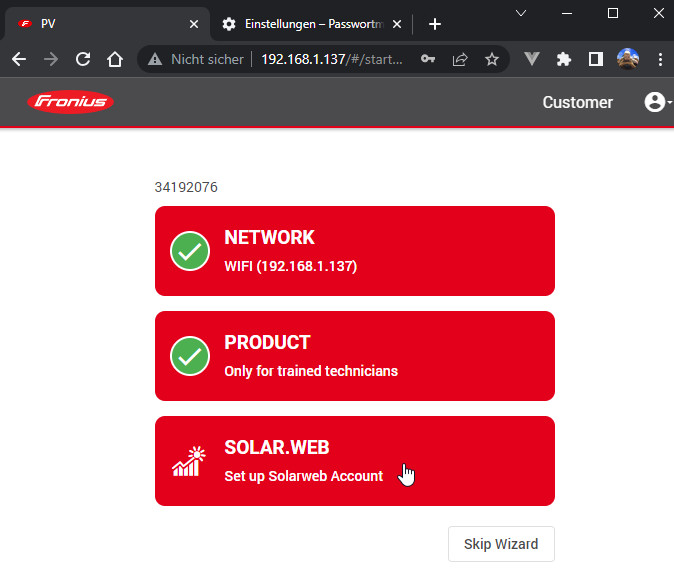The image size is (674, 582).
Task: Go to browser home page
Action: click(115, 60)
